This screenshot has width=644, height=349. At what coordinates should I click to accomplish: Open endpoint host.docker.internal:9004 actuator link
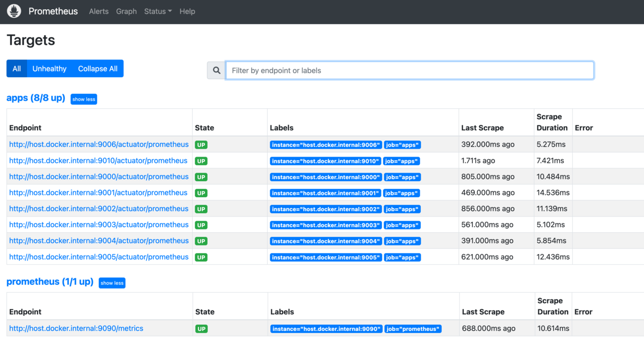[x=99, y=241]
